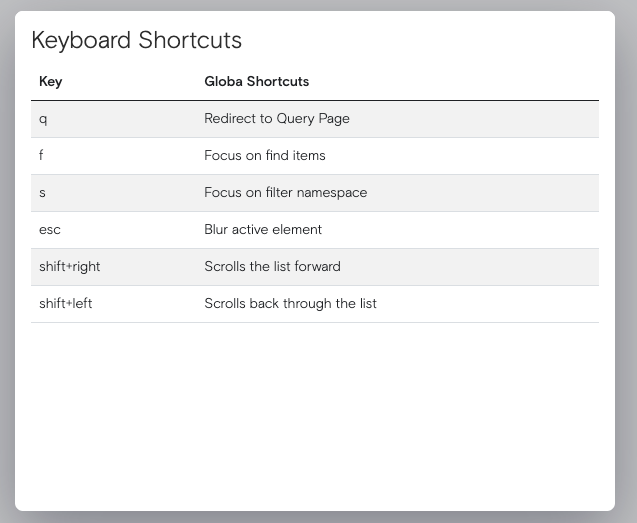Click the 'Scrolls back through the list' description
Screen dimensions: 637x523
click(290, 304)
